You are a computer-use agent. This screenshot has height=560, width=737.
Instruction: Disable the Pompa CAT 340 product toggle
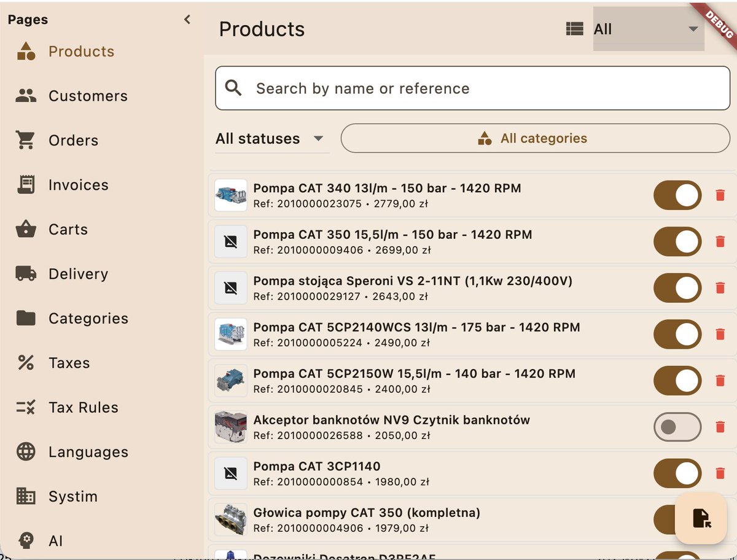coord(677,195)
